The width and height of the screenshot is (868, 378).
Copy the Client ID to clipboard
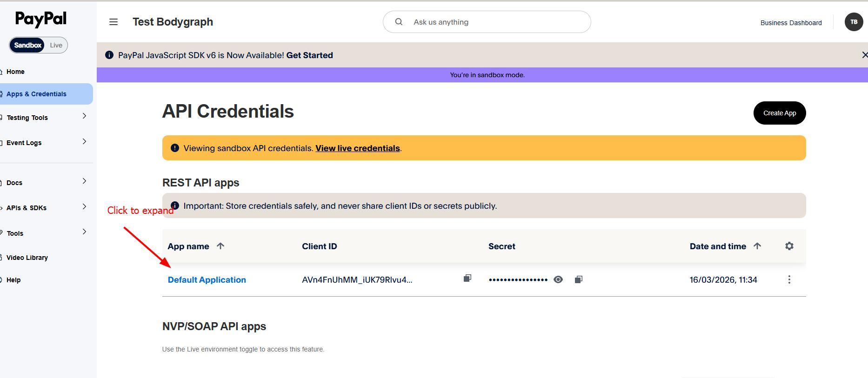point(467,279)
